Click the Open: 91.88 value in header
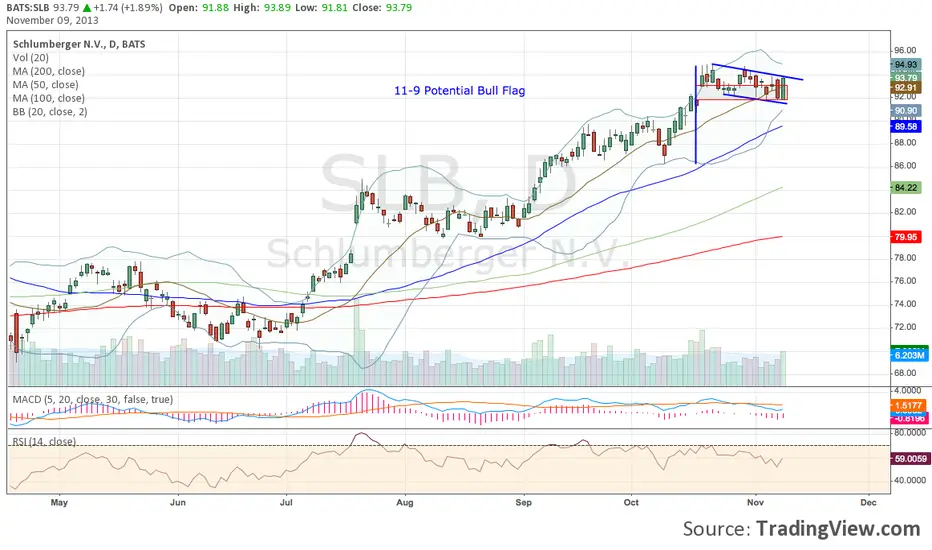 (x=199, y=8)
